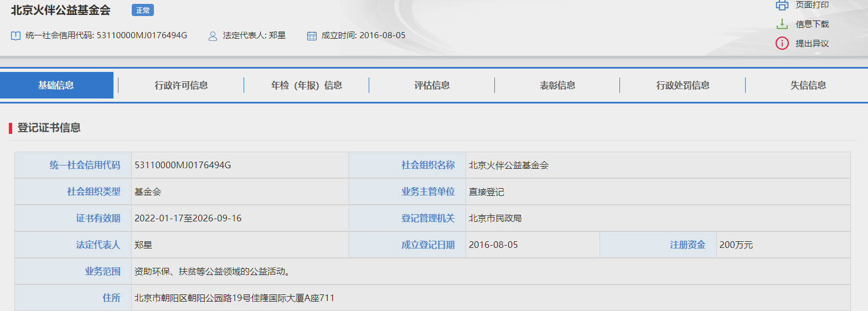This screenshot has width=868, height=311.
Task: Click the address value cell text
Action: tap(234, 298)
